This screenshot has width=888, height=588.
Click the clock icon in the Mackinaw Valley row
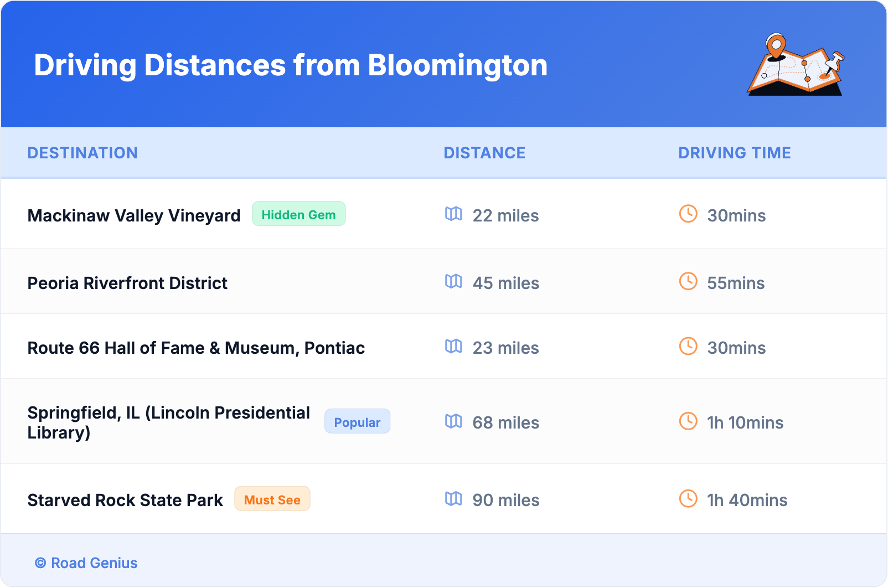[x=688, y=214]
